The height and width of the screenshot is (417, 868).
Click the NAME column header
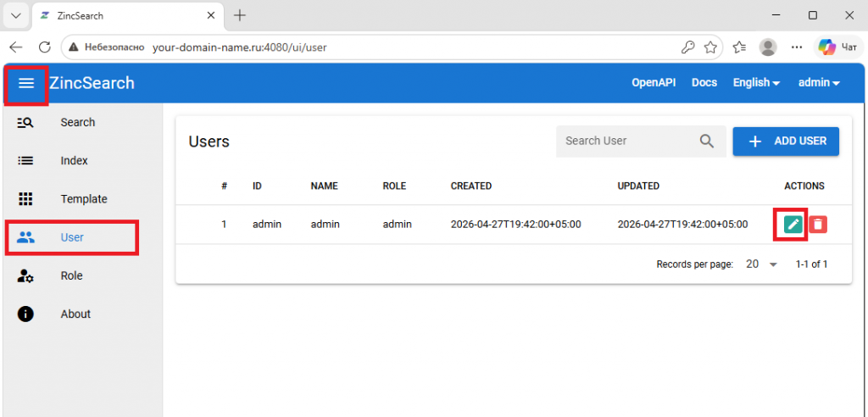tap(324, 186)
